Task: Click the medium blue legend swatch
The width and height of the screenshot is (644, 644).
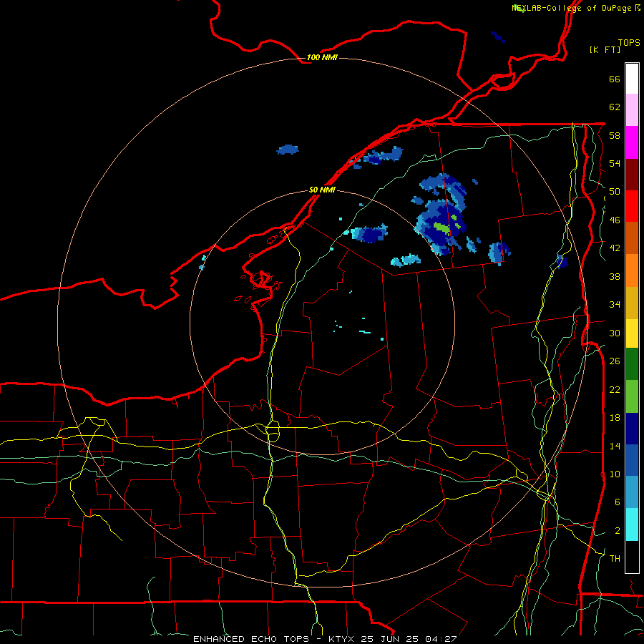Action: click(632, 460)
